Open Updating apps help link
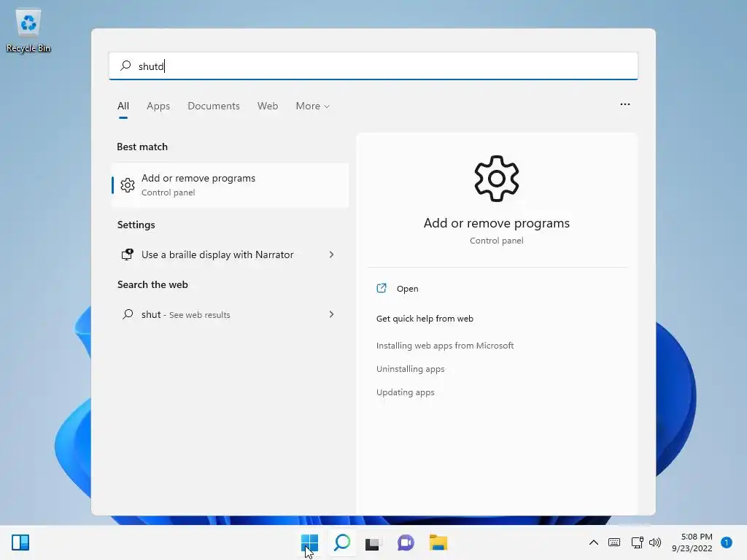This screenshot has width=747, height=560. pos(406,392)
